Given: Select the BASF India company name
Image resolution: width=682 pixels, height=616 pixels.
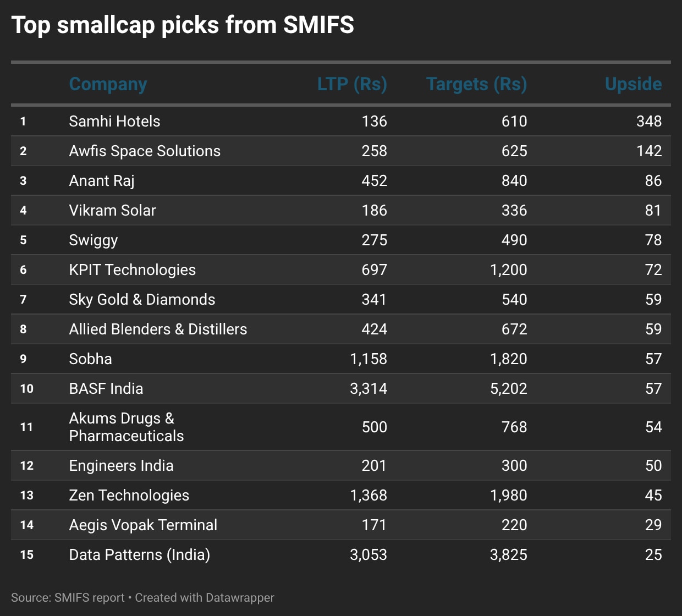Looking at the screenshot, I should coord(106,389).
